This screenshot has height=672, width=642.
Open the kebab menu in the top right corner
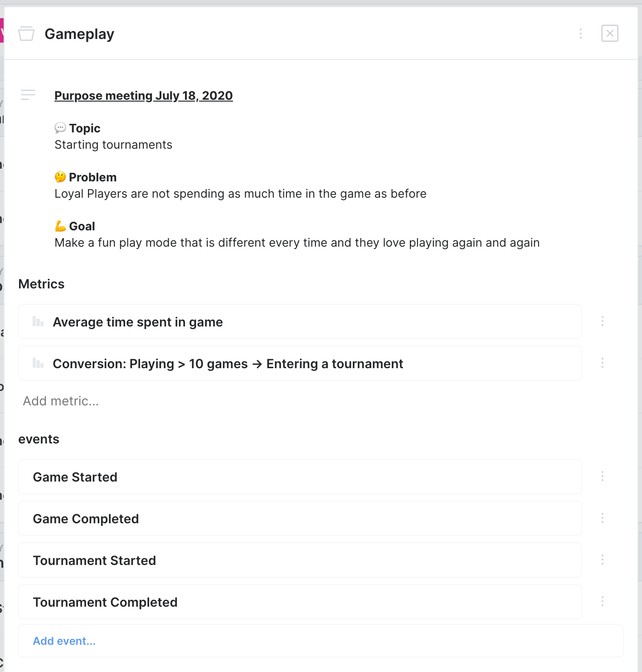point(581,34)
